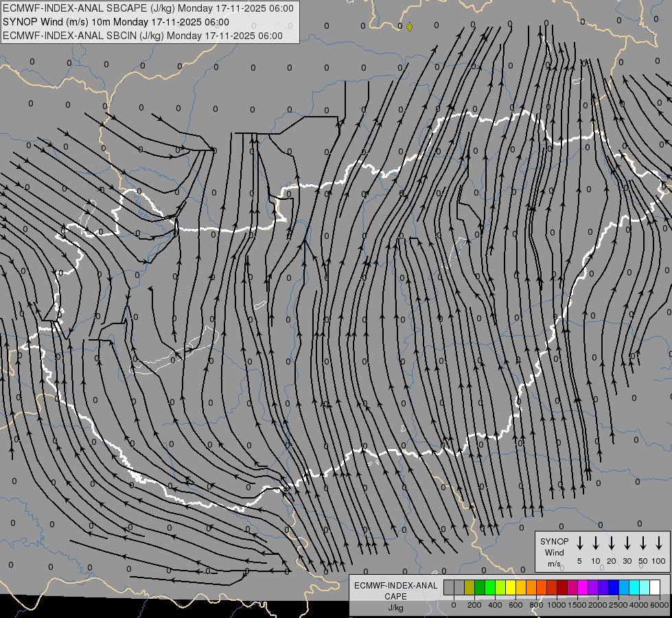Click the 20 label under wind arrows

[x=612, y=561]
